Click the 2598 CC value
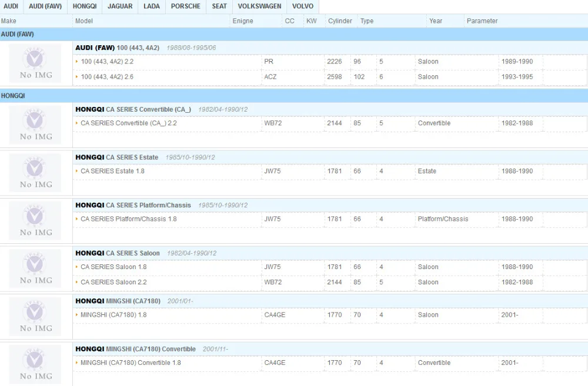Screen dimensions: 588x386 tap(334, 77)
